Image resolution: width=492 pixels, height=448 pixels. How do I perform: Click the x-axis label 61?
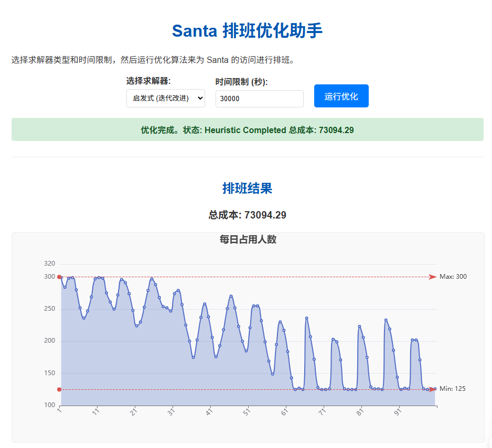(x=285, y=412)
